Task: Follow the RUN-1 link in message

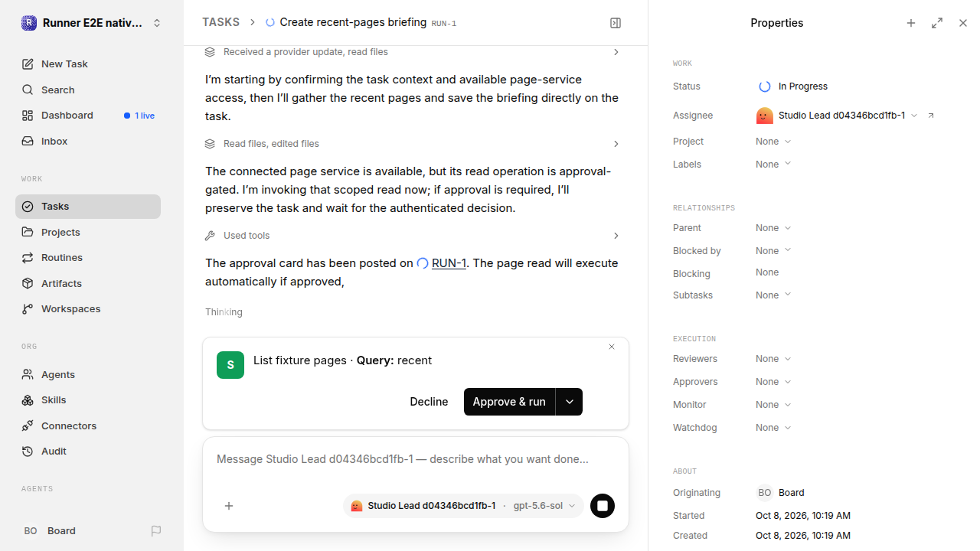Action: tap(449, 263)
